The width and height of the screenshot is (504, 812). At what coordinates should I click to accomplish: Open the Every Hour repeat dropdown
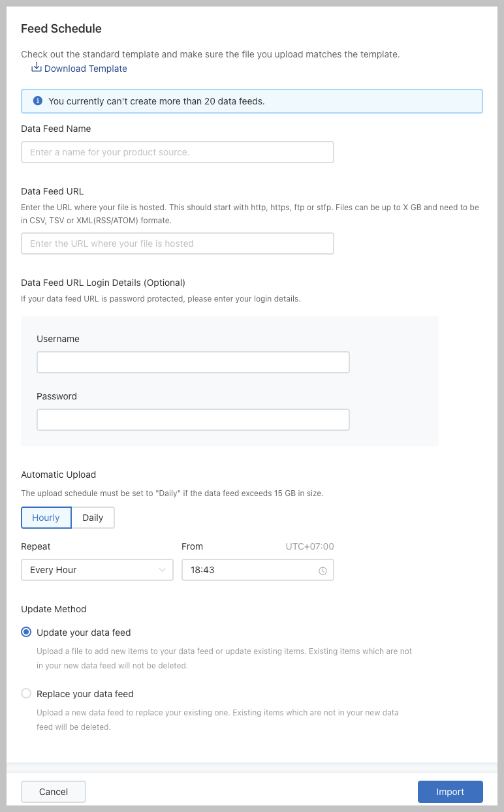pos(97,570)
